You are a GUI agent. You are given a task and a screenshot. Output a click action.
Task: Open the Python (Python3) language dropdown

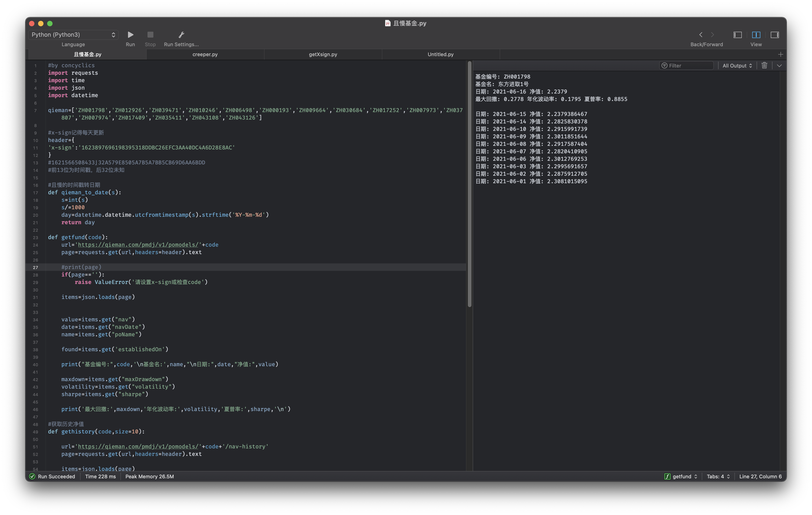click(73, 35)
